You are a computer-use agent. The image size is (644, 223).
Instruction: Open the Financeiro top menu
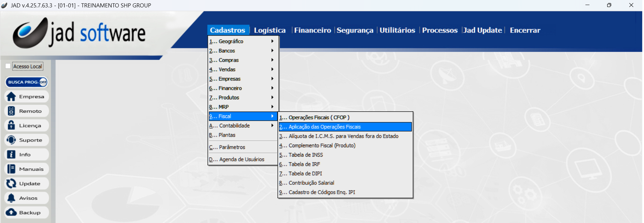pyautogui.click(x=313, y=30)
